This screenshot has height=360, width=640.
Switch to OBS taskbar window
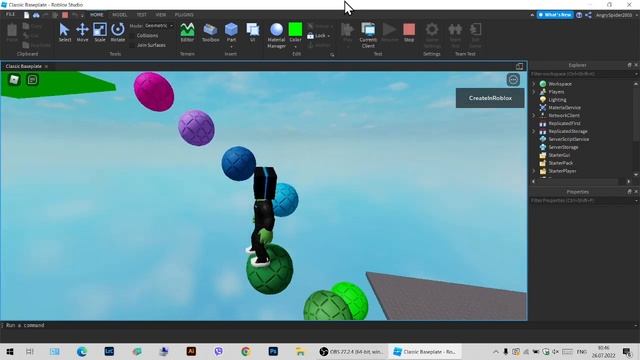(351, 351)
